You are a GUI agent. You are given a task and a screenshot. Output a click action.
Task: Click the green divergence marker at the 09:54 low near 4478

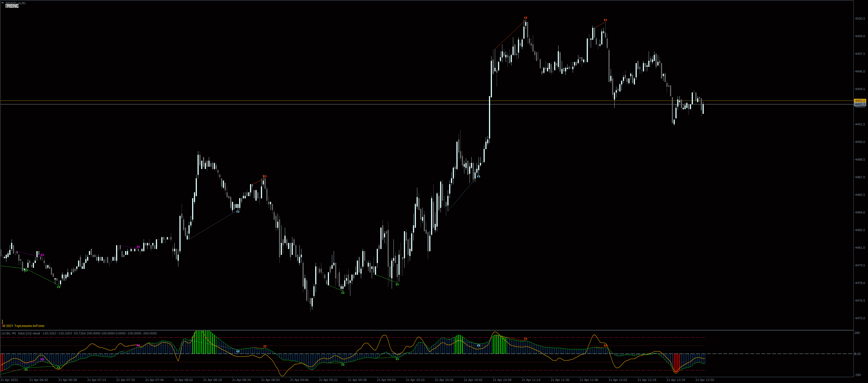(397, 285)
